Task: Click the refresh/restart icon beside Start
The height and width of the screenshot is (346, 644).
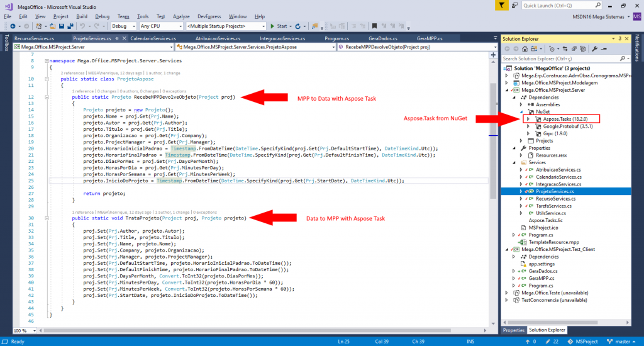Action: 297,26
